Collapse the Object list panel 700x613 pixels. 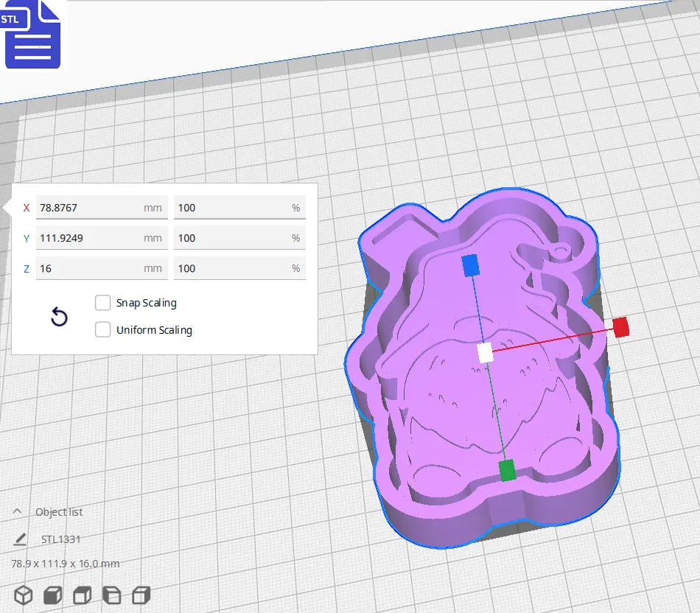pyautogui.click(x=17, y=511)
